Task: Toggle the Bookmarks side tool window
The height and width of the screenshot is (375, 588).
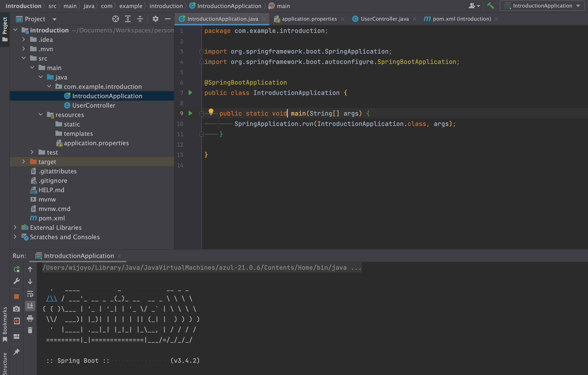Action: (5, 325)
